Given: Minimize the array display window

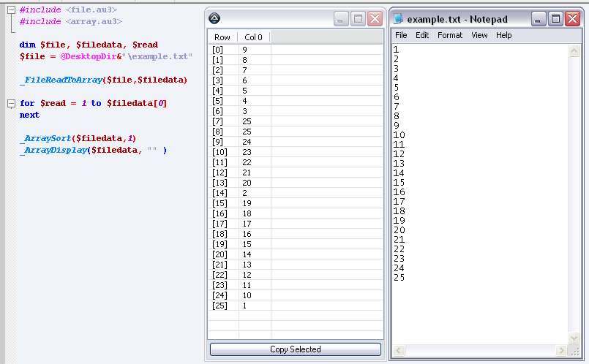Looking at the screenshot, I should pyautogui.click(x=341, y=20).
